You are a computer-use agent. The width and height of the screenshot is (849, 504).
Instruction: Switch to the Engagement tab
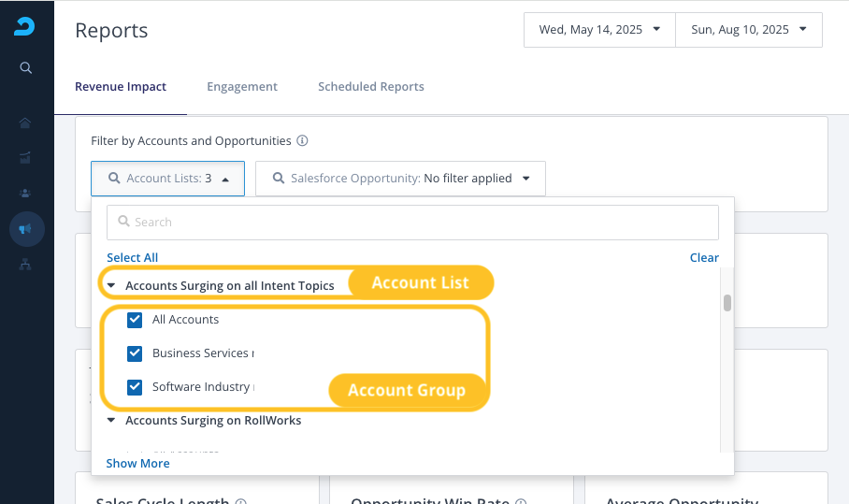tap(242, 87)
